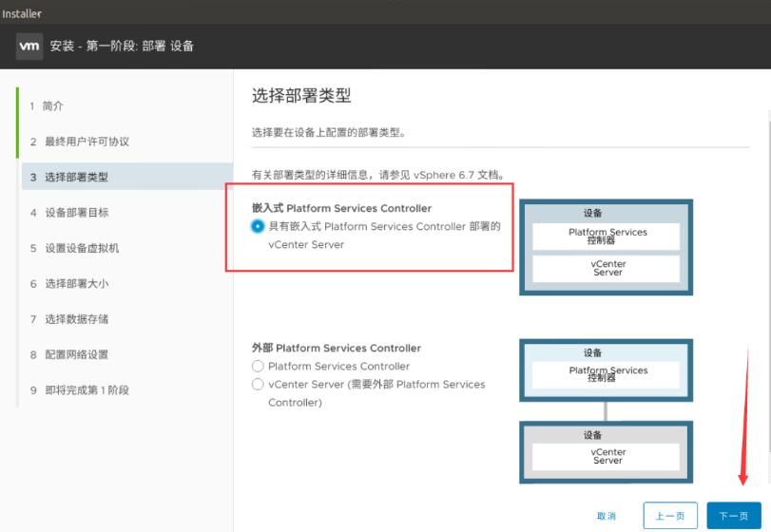Click the Installer window title
Viewport: 771px width, 532px height.
[22, 13]
